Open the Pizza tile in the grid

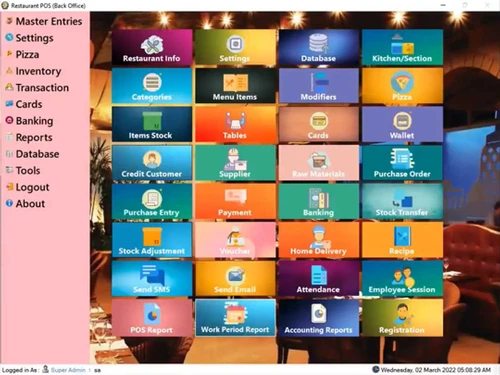coord(402,86)
